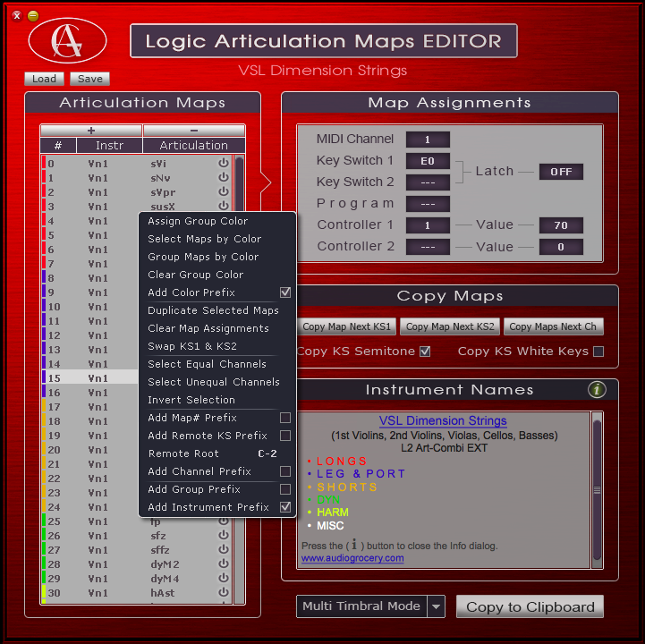This screenshot has height=644, width=645.
Task: Enable the Copy KS White Keys checkbox
Action: pyautogui.click(x=598, y=352)
